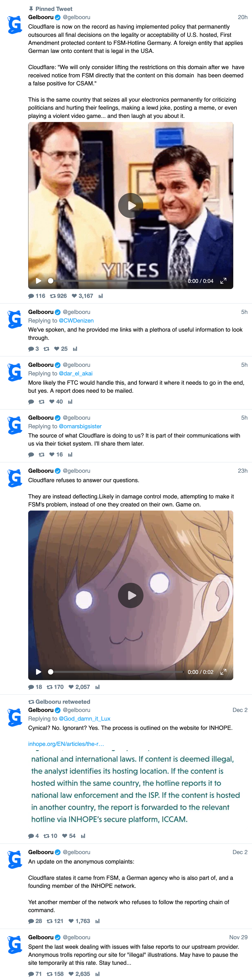Seek the YIKES video progress bar
This screenshot has height=980, width=252.
[x=116, y=281]
